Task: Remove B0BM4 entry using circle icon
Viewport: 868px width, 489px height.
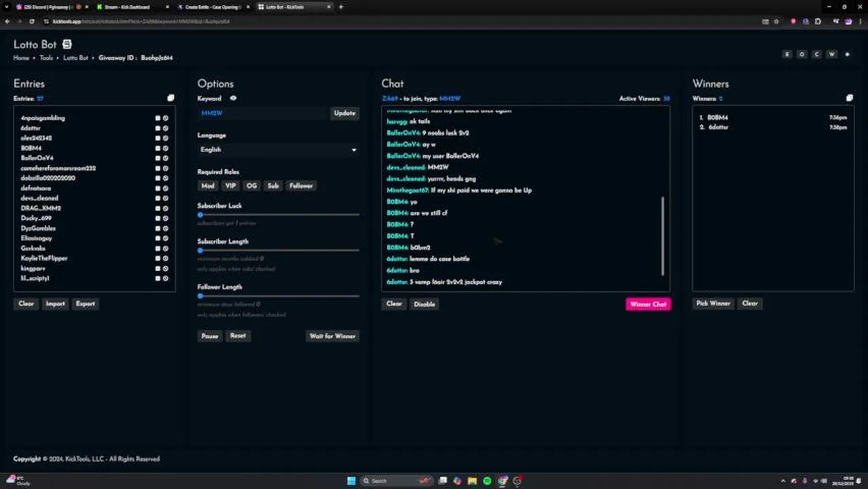Action: point(165,147)
